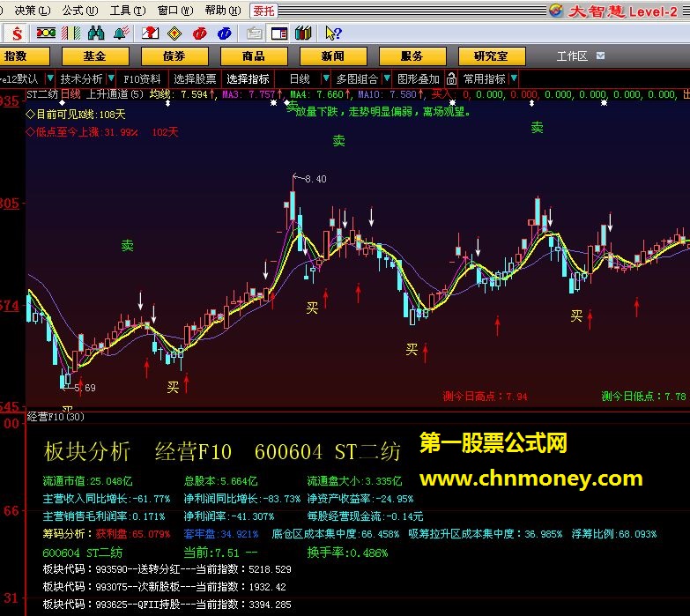Click the 换手率:0.486% value

(347, 553)
